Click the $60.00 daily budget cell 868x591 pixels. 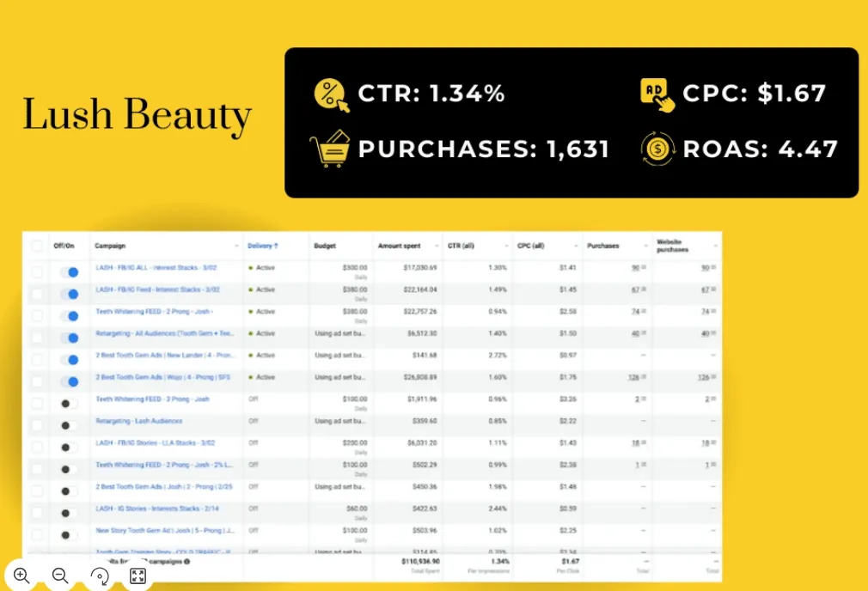357,509
